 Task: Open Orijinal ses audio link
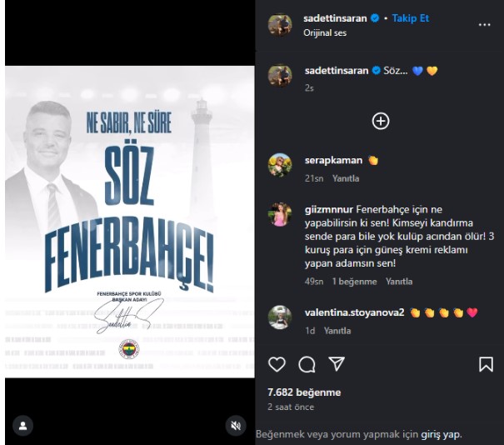(x=325, y=32)
